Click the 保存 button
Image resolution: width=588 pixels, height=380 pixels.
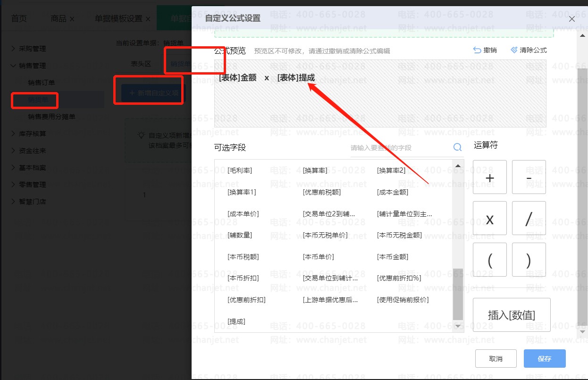coord(545,359)
